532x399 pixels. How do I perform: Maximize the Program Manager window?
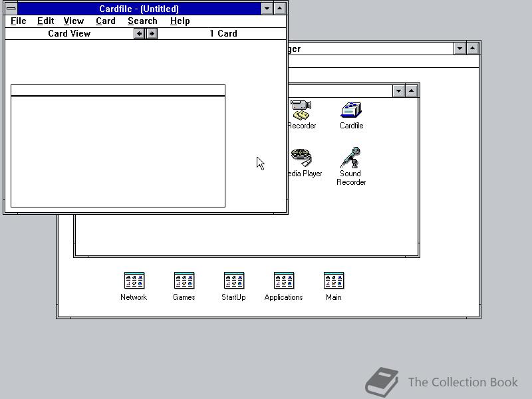tap(472, 49)
